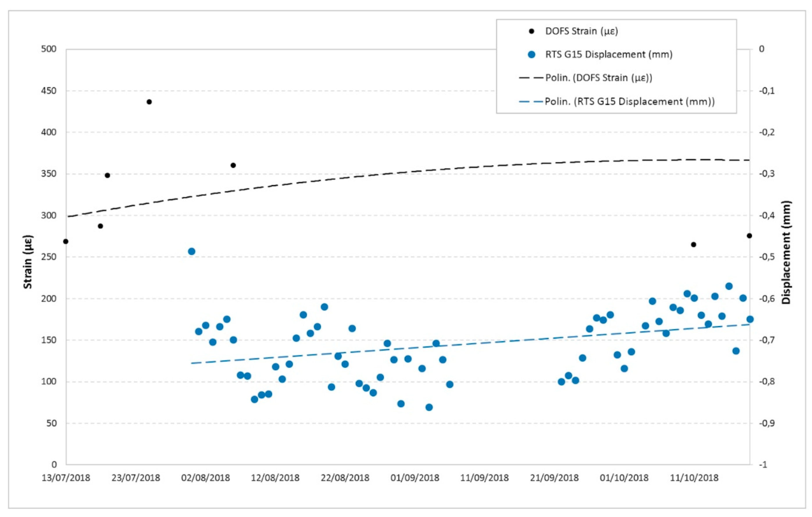
Task: Click "RTS G15 Displacement (mm)" legend label
Action: (609, 55)
